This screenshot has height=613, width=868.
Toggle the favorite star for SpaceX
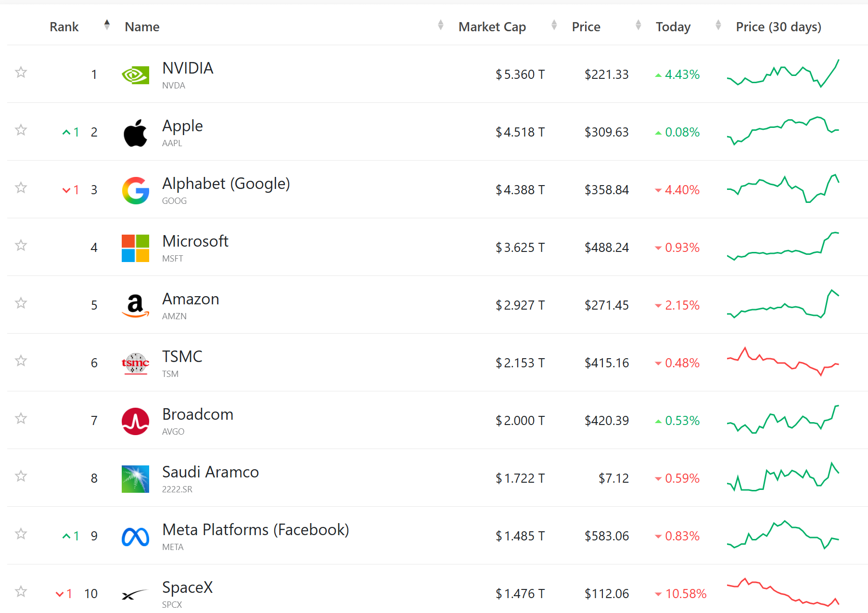click(21, 591)
